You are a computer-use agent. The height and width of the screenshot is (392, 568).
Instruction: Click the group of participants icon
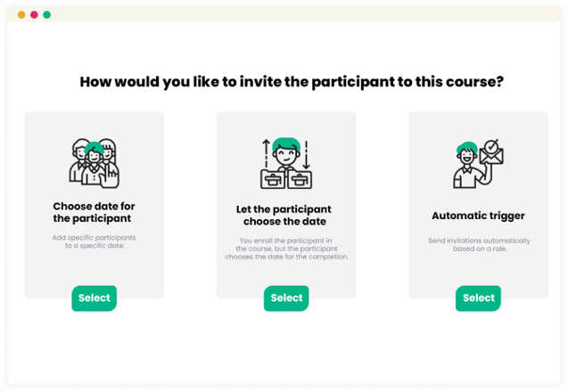coord(95,163)
